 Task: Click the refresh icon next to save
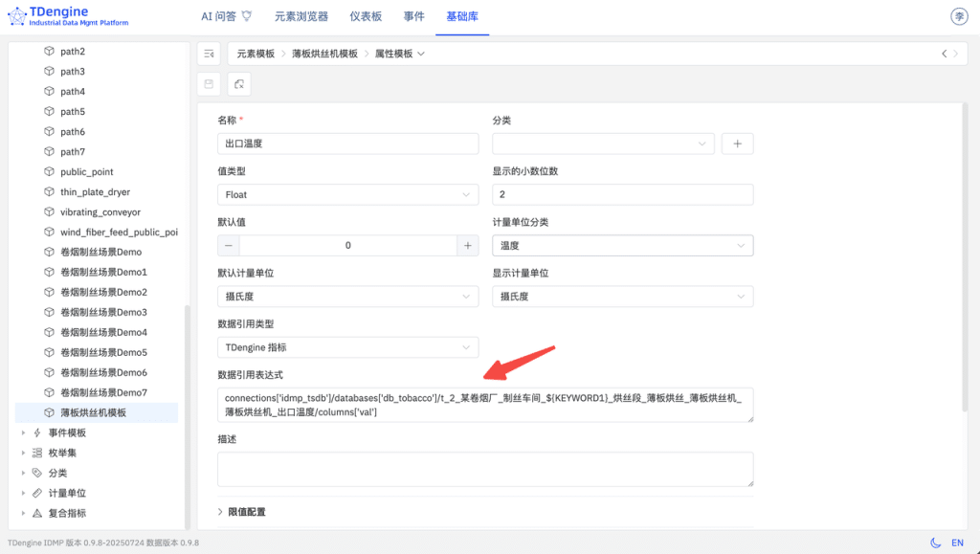[238, 84]
